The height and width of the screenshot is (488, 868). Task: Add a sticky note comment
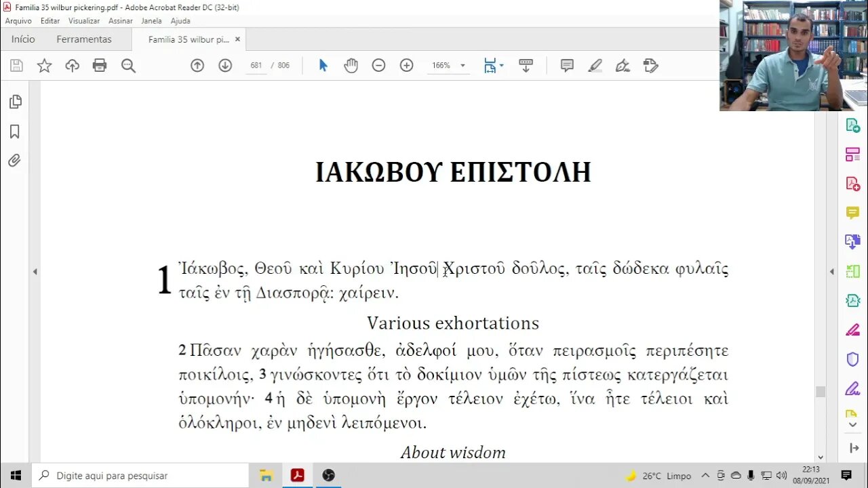tap(567, 66)
